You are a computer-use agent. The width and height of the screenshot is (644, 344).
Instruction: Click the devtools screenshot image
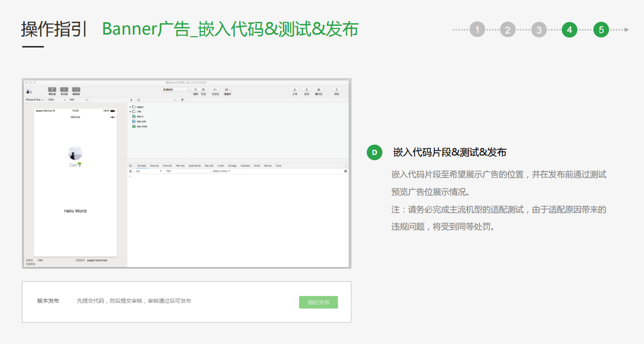186,174
